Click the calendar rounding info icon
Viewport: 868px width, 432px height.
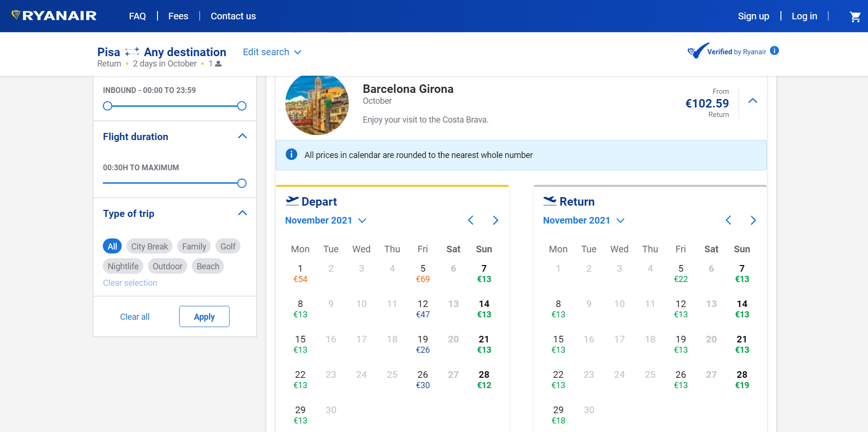click(292, 154)
